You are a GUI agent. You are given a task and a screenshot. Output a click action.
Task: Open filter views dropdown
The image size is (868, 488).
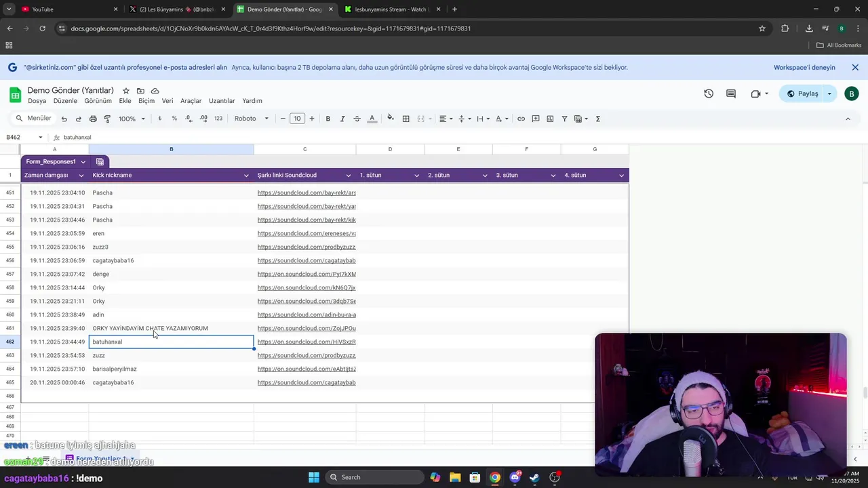581,119
